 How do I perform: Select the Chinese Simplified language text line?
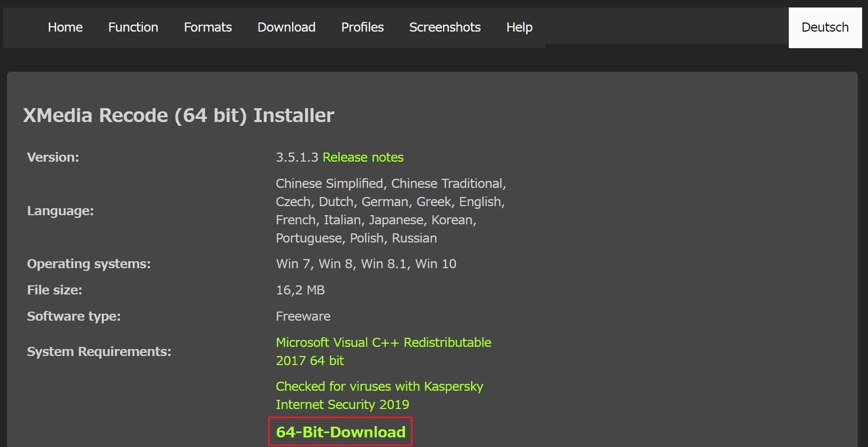(391, 184)
